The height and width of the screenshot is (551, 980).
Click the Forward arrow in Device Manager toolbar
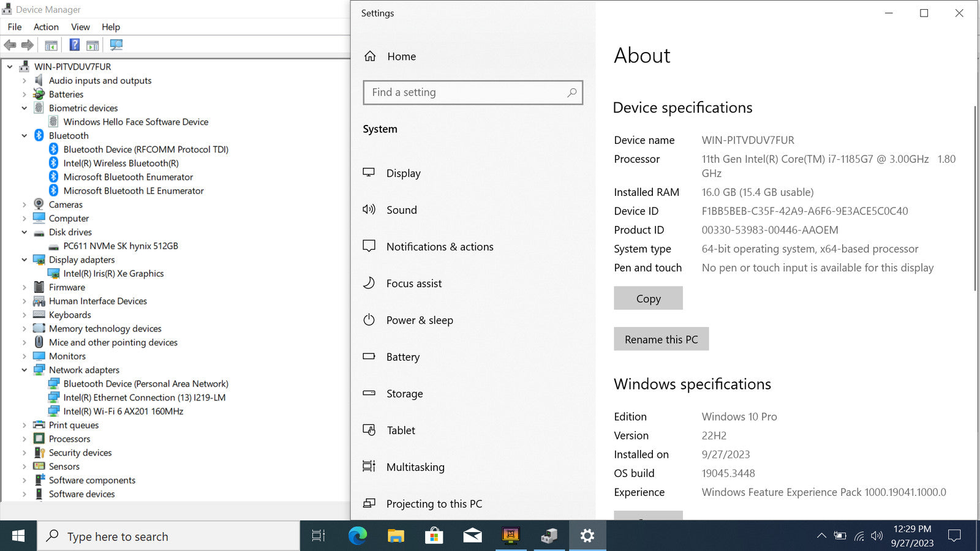(x=28, y=45)
